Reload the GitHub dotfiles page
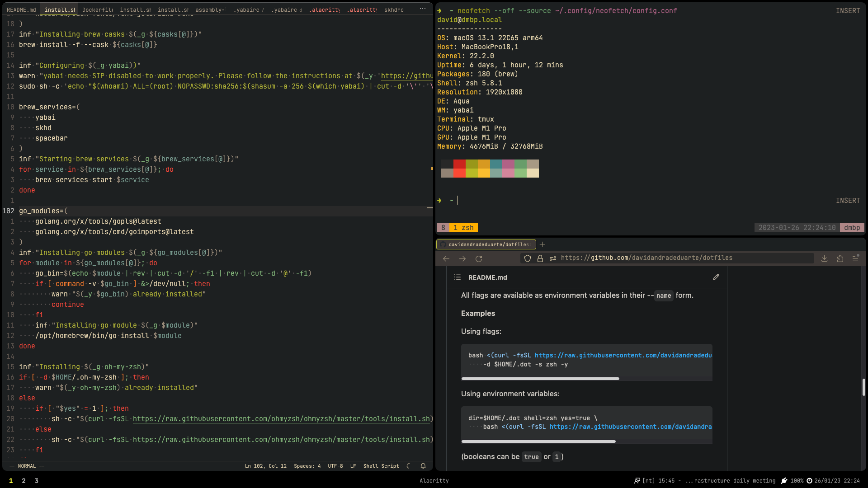The height and width of the screenshot is (488, 868). (479, 258)
